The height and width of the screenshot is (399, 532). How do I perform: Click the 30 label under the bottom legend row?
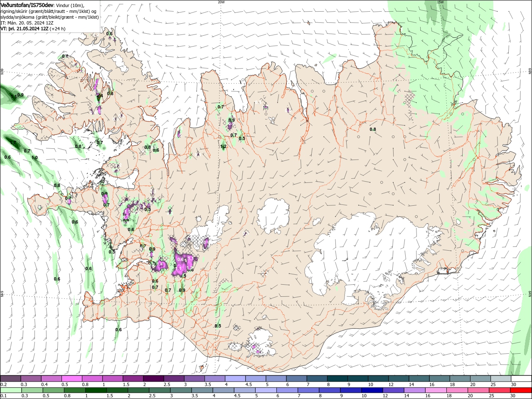click(514, 396)
